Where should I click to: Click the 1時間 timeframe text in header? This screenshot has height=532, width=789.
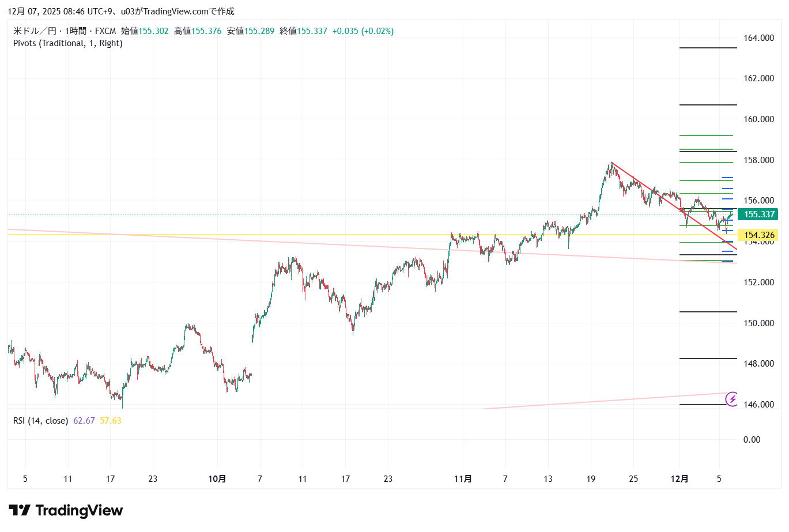[75, 31]
